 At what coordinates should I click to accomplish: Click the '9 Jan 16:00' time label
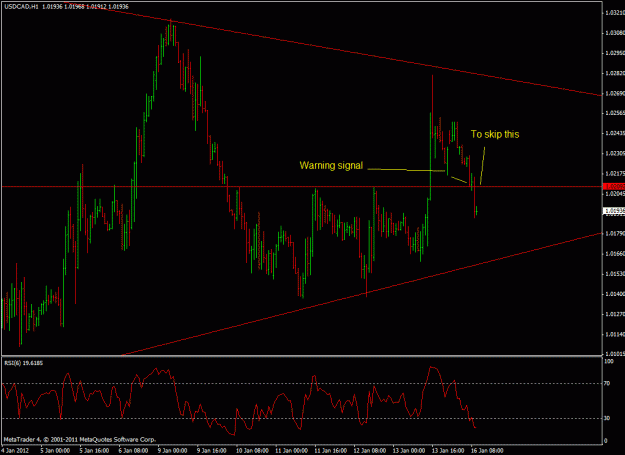pyautogui.click(x=212, y=451)
